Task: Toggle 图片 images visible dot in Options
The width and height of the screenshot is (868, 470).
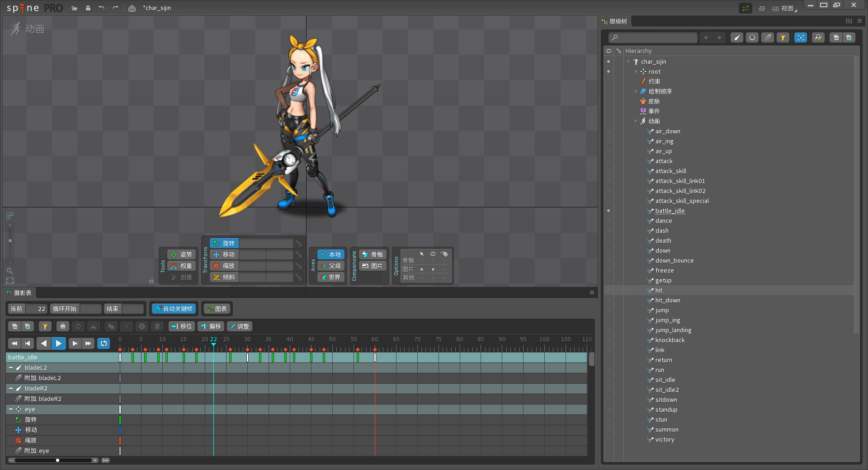Action: point(433,269)
